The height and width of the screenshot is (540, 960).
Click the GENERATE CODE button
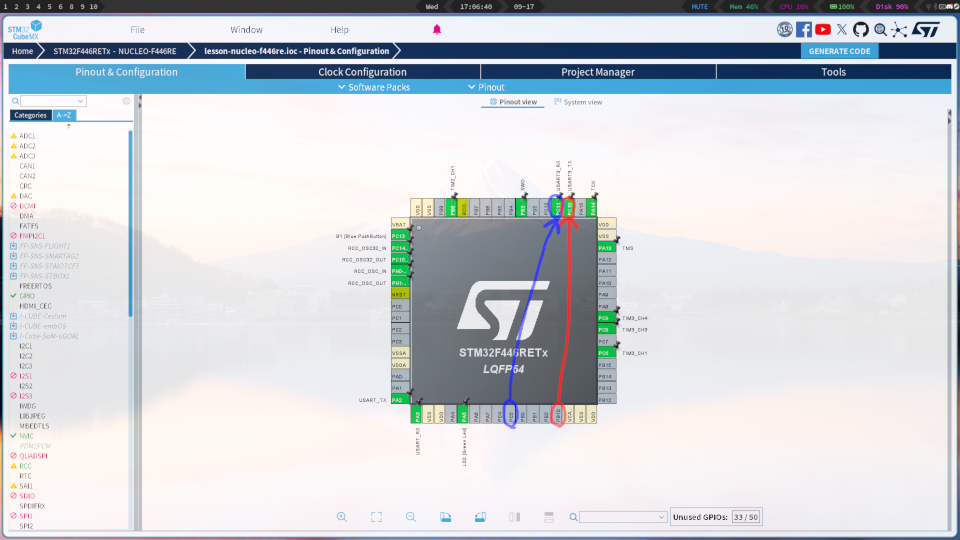pos(839,51)
